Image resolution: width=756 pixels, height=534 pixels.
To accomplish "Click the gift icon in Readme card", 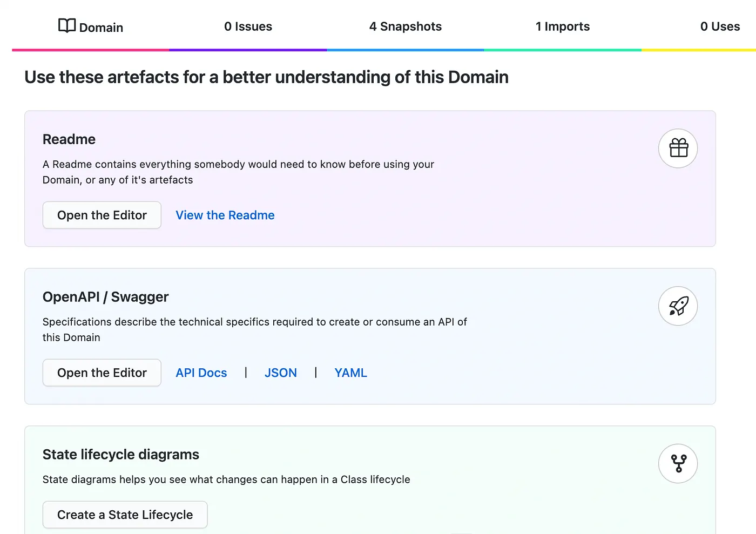I will (678, 148).
